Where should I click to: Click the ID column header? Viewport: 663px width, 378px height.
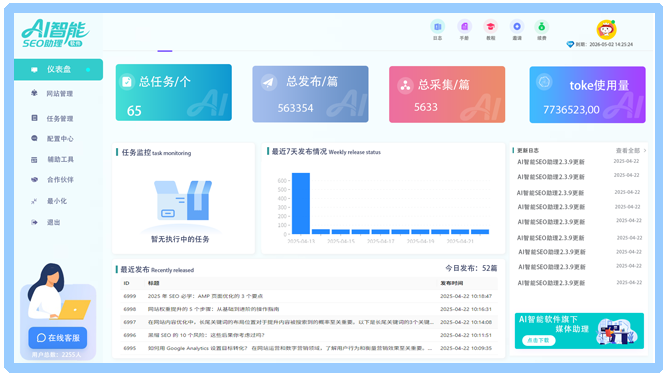click(x=126, y=283)
